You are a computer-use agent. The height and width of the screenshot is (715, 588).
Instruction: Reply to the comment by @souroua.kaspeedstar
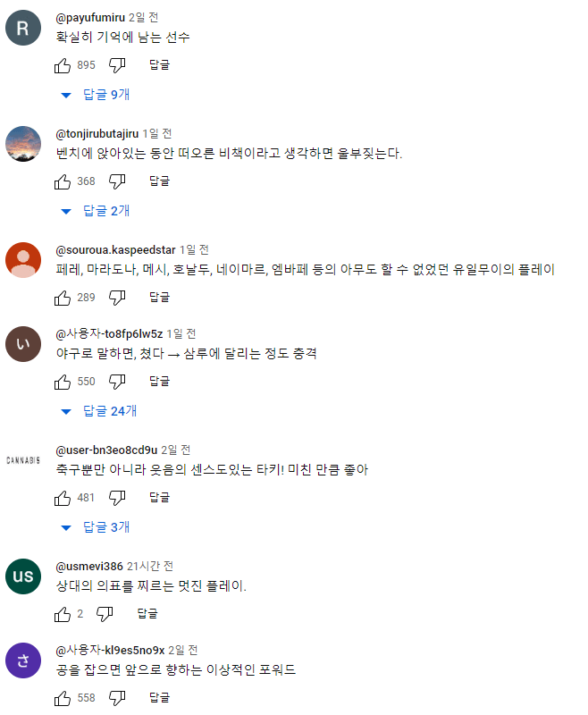[x=159, y=298]
